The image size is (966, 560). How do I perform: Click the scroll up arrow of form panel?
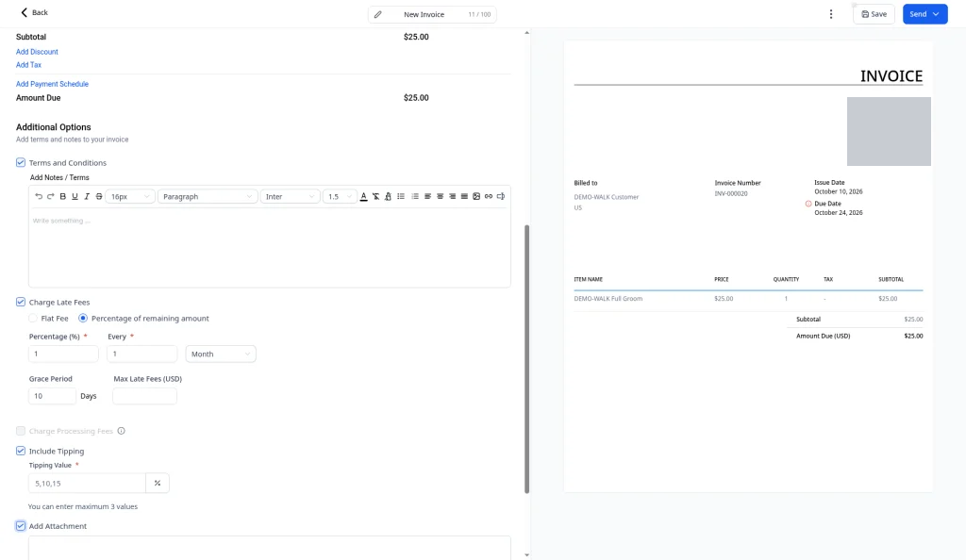(x=526, y=33)
